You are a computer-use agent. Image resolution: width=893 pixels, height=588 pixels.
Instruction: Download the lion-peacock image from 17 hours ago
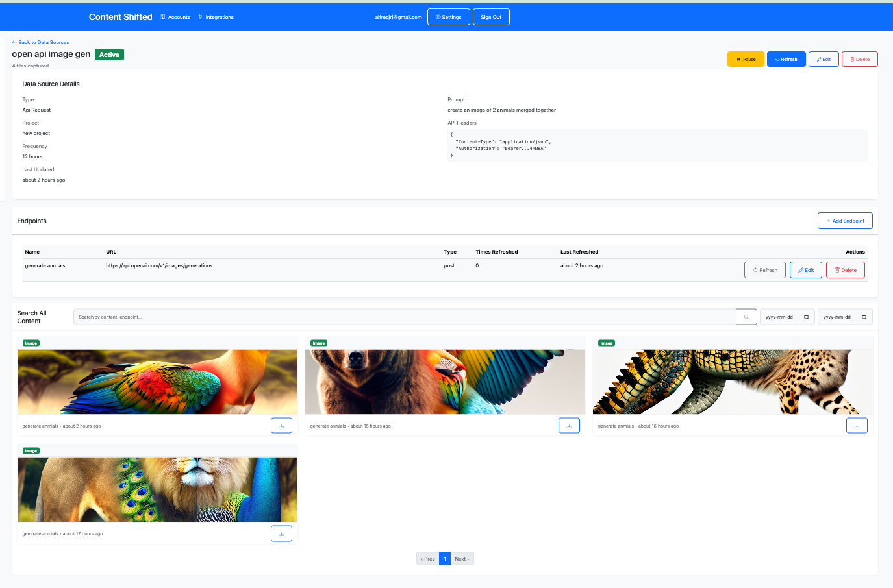click(x=281, y=533)
